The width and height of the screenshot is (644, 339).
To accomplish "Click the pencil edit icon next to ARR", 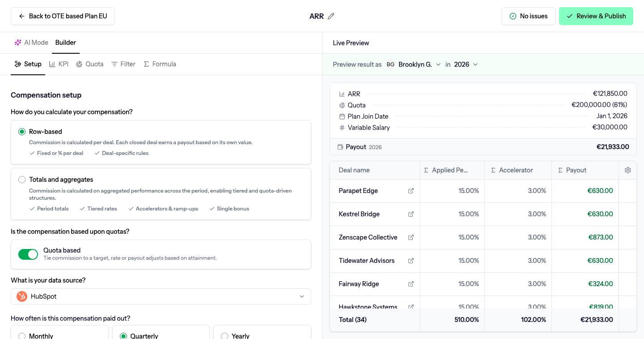I will tap(331, 16).
